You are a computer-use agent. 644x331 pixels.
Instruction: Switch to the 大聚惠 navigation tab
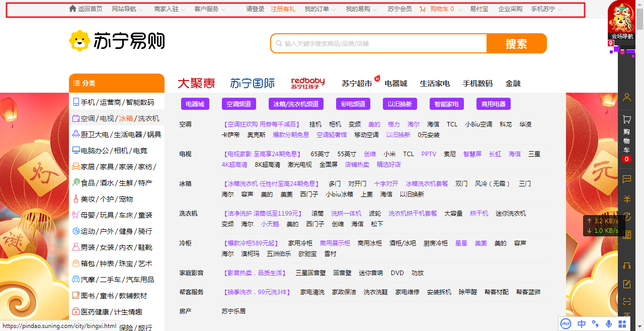point(196,83)
